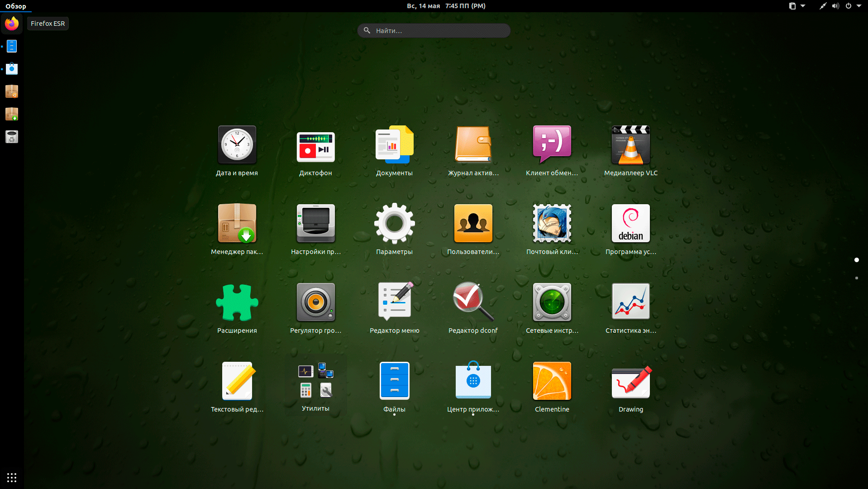The image size is (868, 489).
Task: Click the network connection icon in the top bar
Action: coord(823,6)
